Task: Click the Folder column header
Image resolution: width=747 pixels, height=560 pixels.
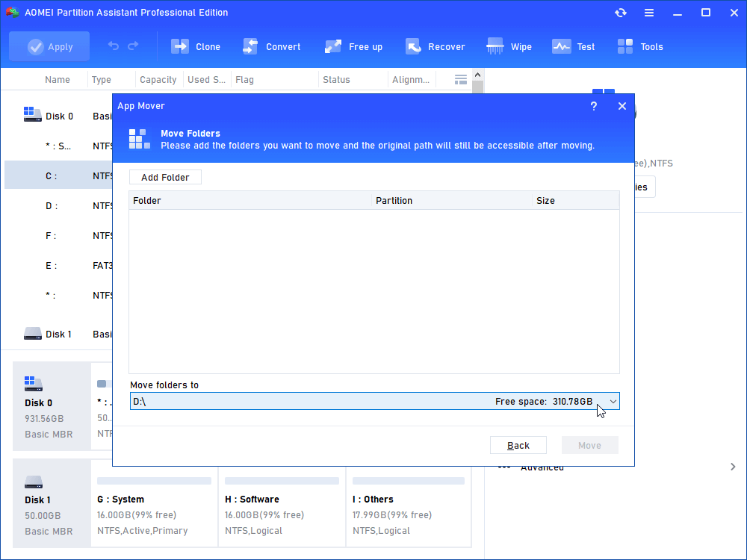Action: 250,200
